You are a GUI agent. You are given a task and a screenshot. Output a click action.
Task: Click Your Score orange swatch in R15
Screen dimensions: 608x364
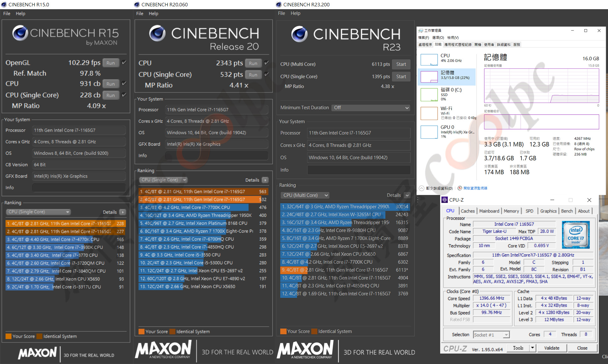(x=9, y=336)
